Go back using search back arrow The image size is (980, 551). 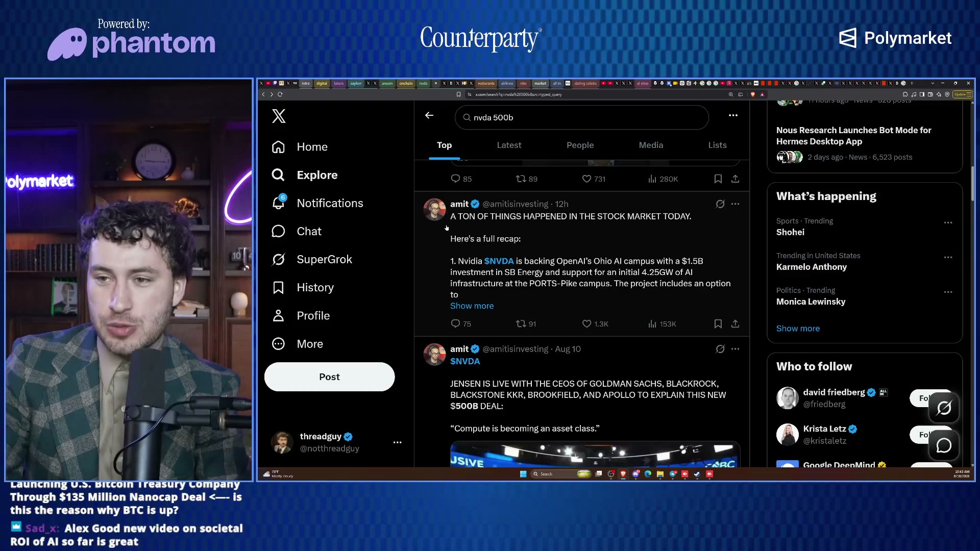point(429,115)
